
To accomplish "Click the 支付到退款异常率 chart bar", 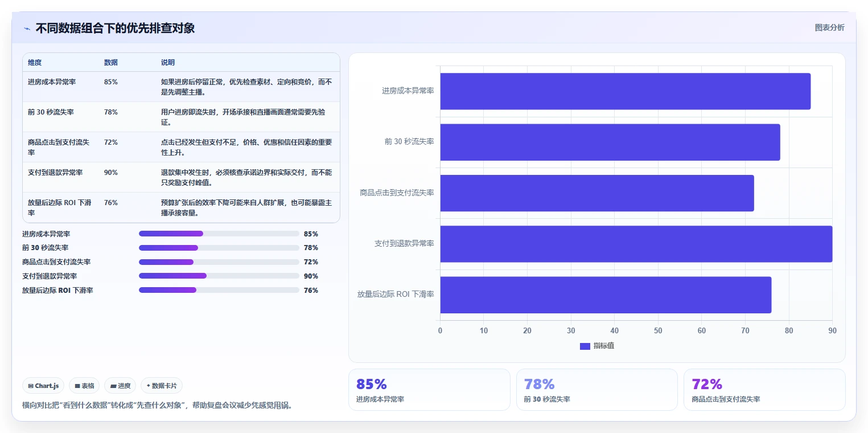I will [x=636, y=244].
